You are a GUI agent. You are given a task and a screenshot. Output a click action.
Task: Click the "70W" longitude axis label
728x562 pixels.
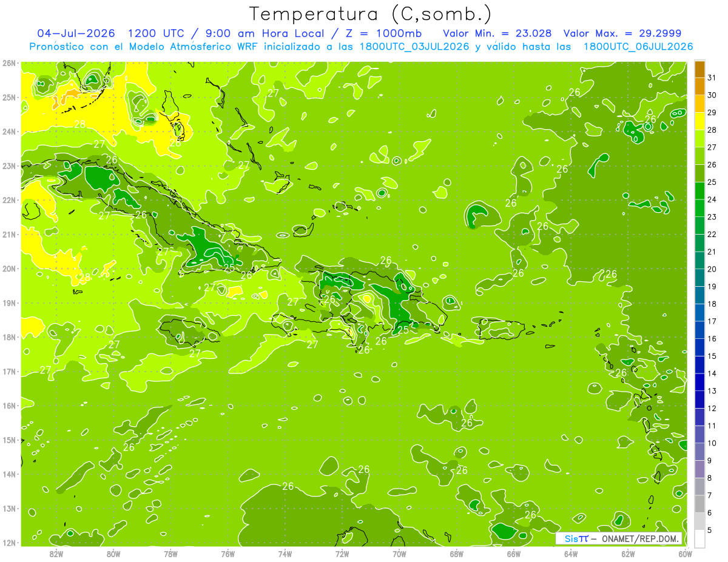[399, 553]
